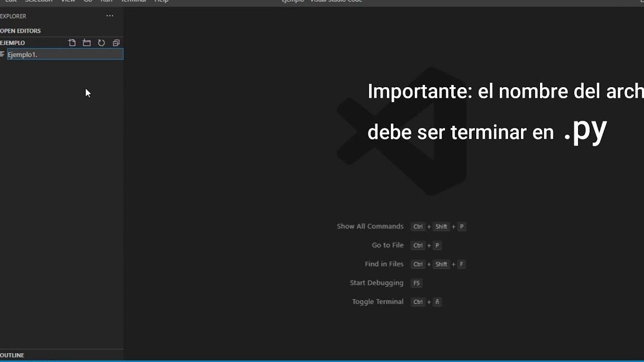Open the Explorer more actions menu
Screen dimensions: 644x362
[x=110, y=16]
